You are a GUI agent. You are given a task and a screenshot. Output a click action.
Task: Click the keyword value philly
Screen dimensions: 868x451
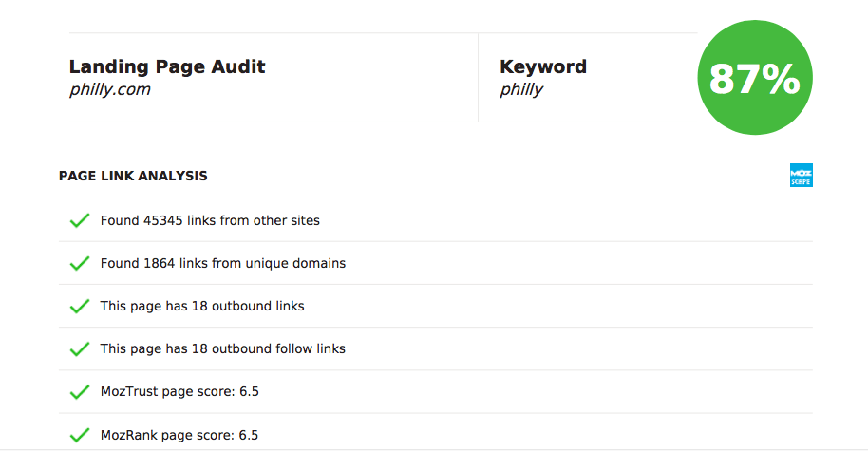(521, 89)
